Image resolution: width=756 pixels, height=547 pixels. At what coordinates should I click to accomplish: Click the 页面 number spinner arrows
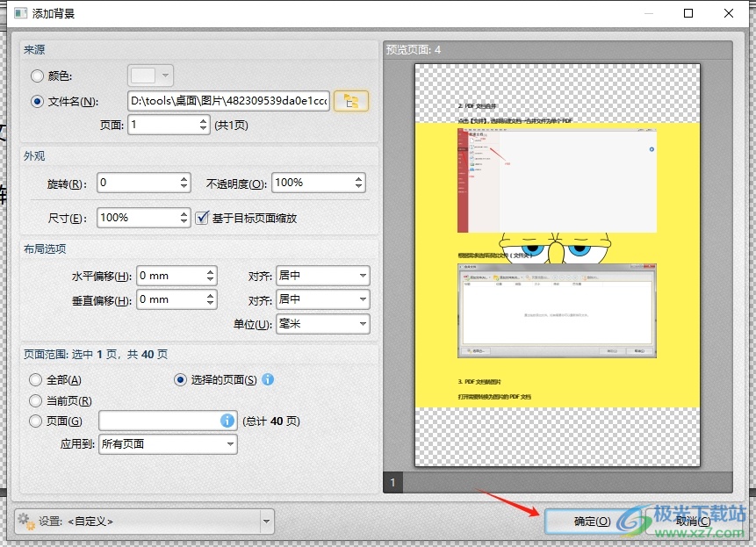[x=203, y=125]
